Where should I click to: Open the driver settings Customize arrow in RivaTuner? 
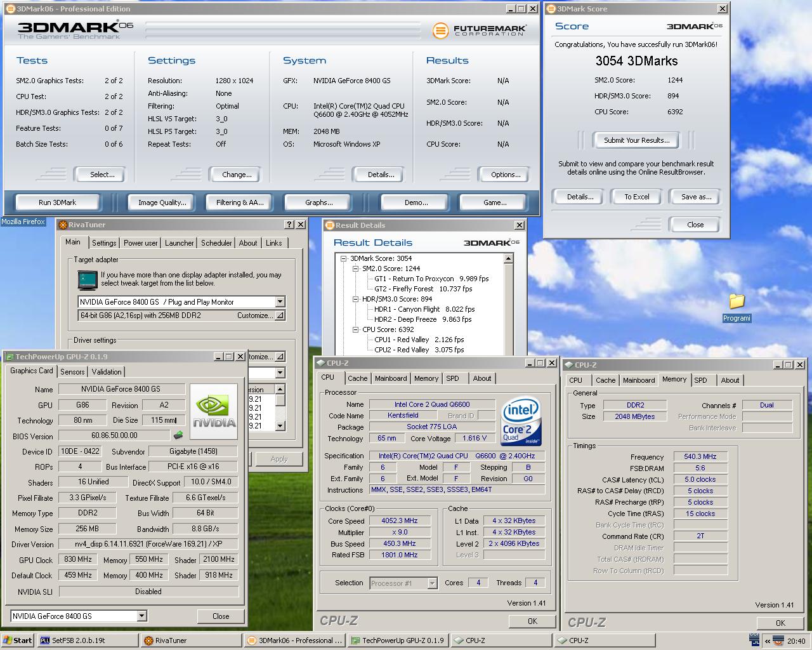(x=280, y=357)
